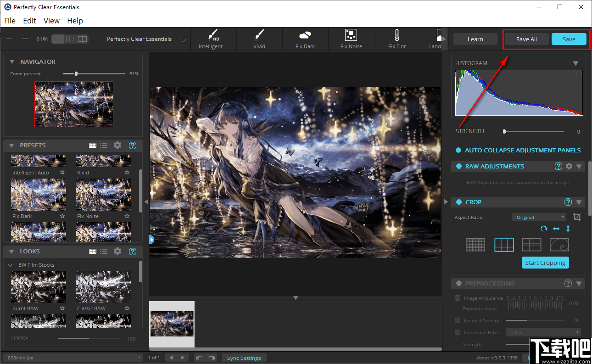Collapse the Looks panel
This screenshot has height=364, width=592.
point(11,251)
